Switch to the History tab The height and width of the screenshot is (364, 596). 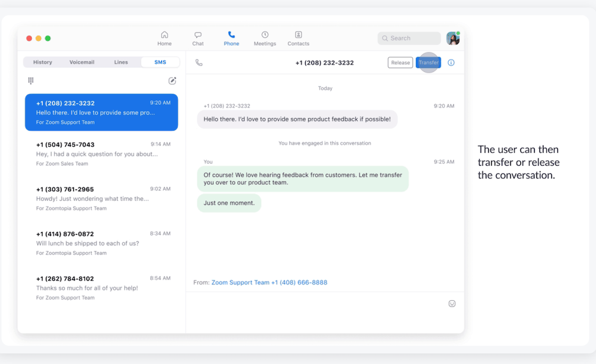42,61
